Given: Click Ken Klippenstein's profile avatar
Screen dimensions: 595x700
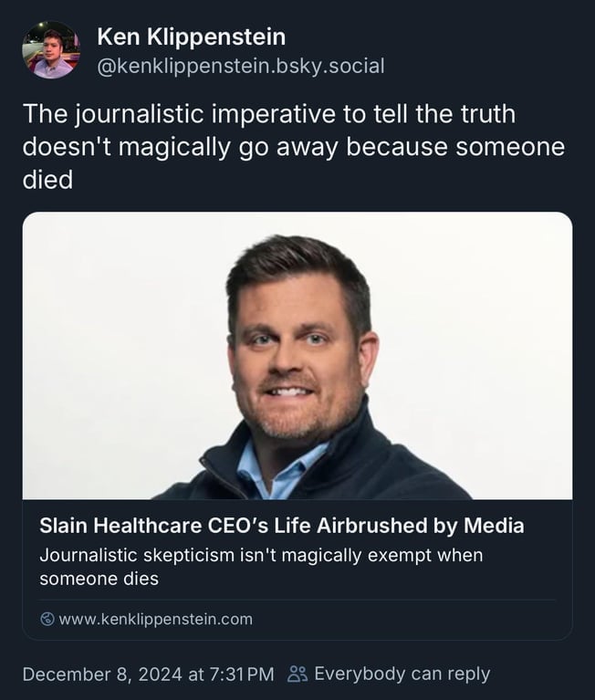Looking at the screenshot, I should 51,50.
